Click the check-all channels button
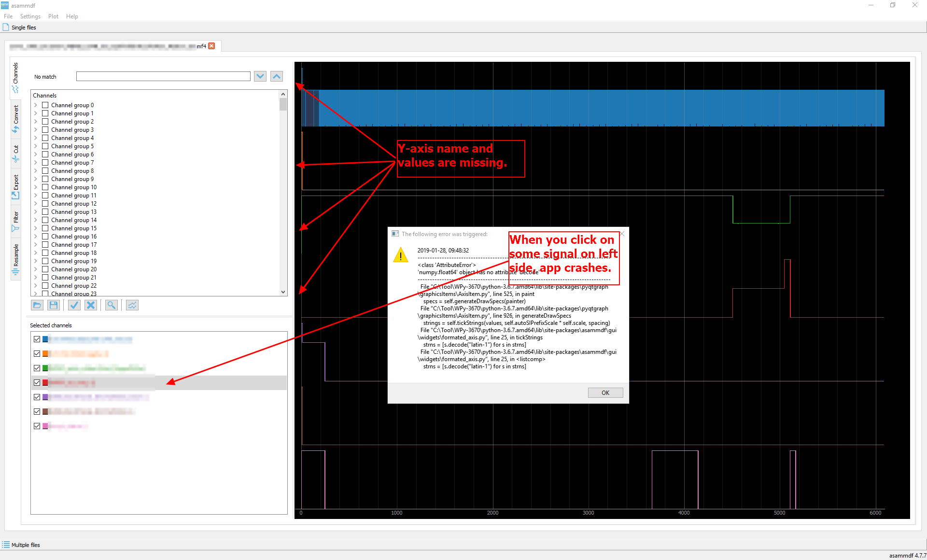 tap(74, 305)
